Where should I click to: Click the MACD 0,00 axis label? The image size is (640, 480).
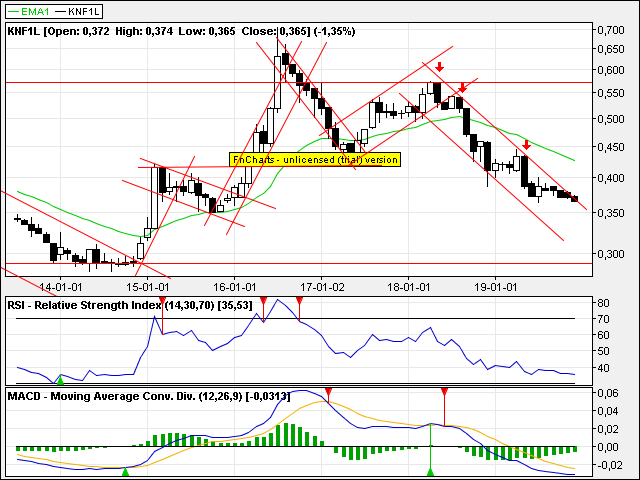pos(608,447)
